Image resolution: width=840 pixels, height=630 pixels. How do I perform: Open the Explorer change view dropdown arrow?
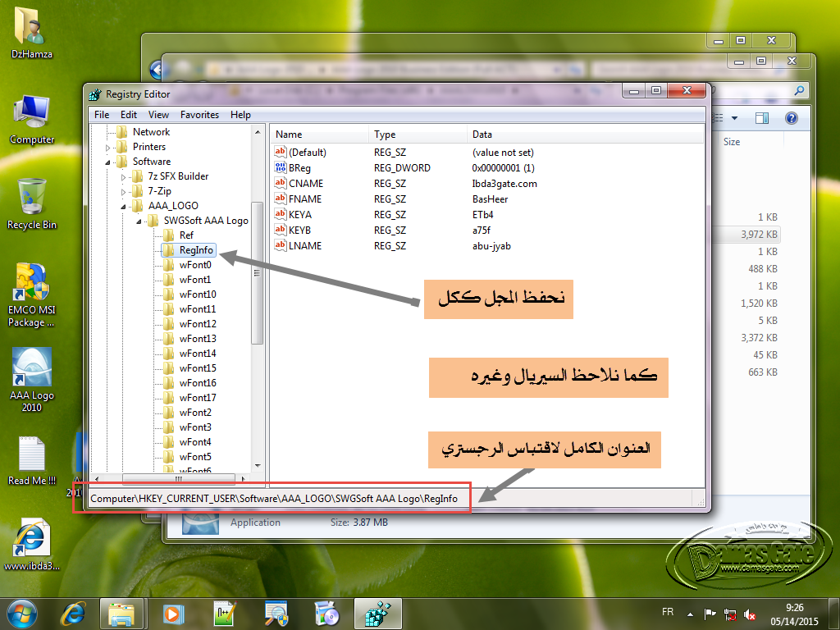click(734, 118)
